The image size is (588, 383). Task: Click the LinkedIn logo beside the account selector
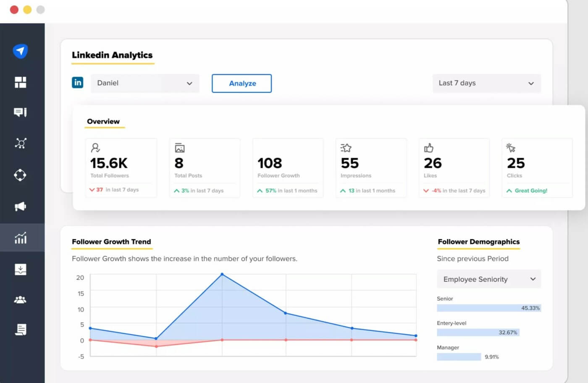click(77, 83)
